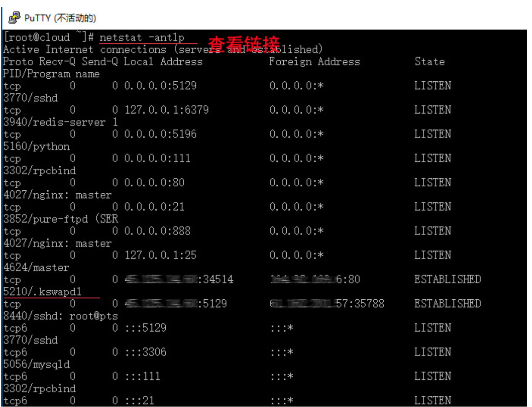Image resolution: width=532 pixels, height=407 pixels.
Task: Click the 127.0.0.1:25 local address
Action: pyautogui.click(x=160, y=256)
